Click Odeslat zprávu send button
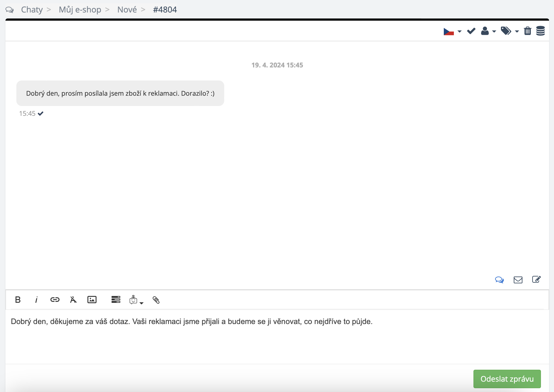554x392 pixels. 507,379
